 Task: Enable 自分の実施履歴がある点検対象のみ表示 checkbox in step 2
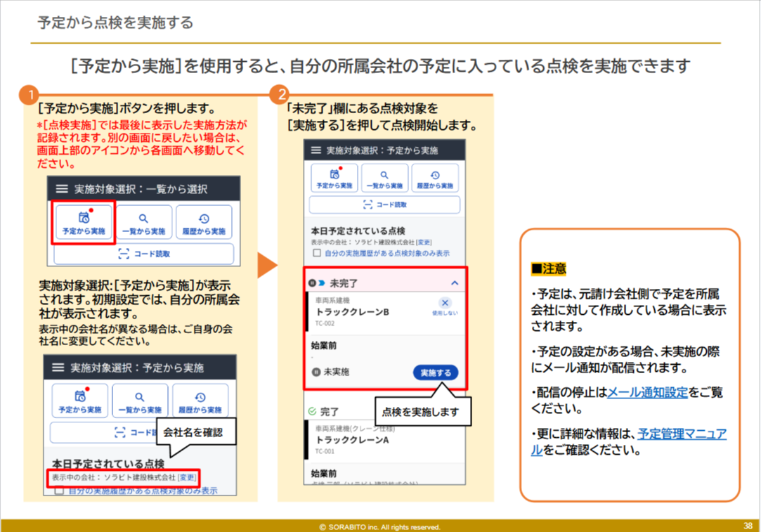click(x=317, y=253)
